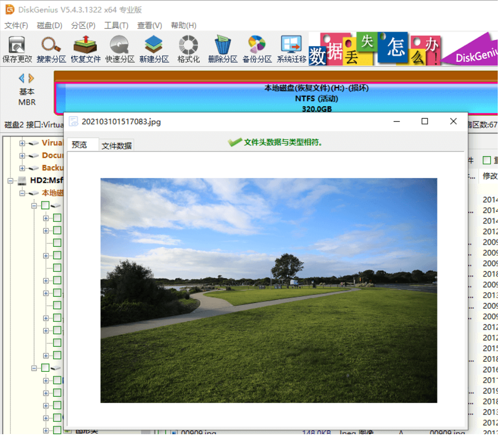504x442 pixels.
Task: Click the 保存更改 save changes icon
Action: 17,49
